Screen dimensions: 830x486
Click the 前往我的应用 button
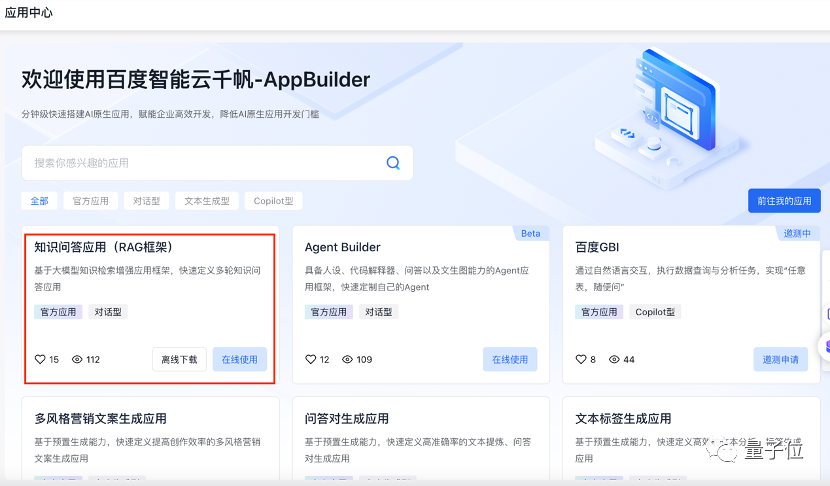pyautogui.click(x=784, y=201)
